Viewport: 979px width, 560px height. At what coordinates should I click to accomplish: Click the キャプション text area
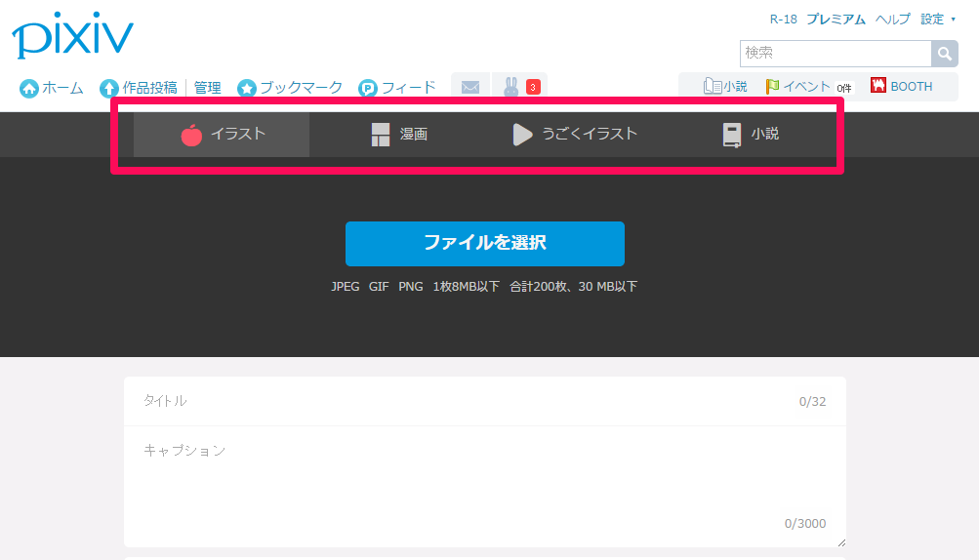point(484,486)
